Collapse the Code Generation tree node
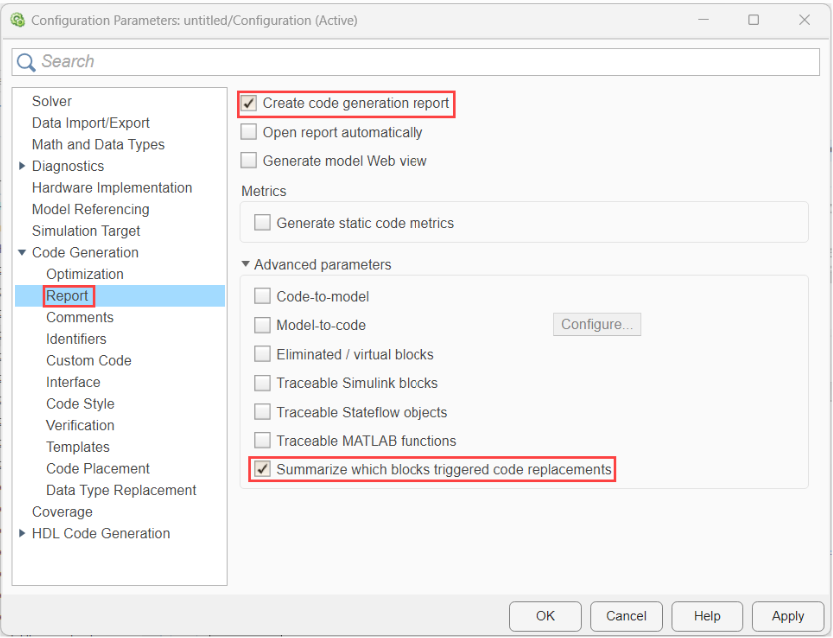833x638 pixels. point(23,252)
